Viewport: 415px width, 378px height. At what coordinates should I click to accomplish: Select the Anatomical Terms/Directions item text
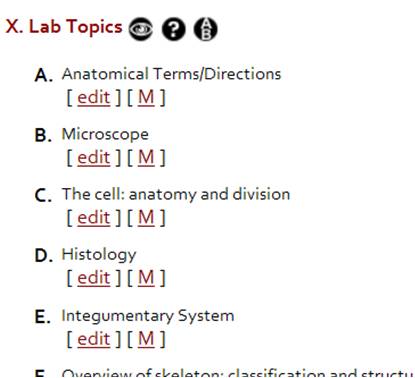point(171,74)
